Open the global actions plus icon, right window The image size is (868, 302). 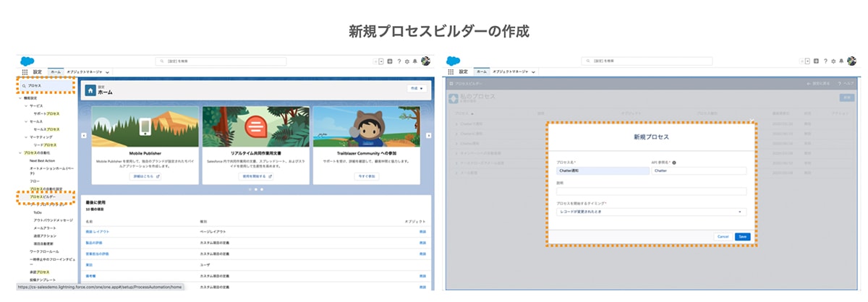[817, 61]
